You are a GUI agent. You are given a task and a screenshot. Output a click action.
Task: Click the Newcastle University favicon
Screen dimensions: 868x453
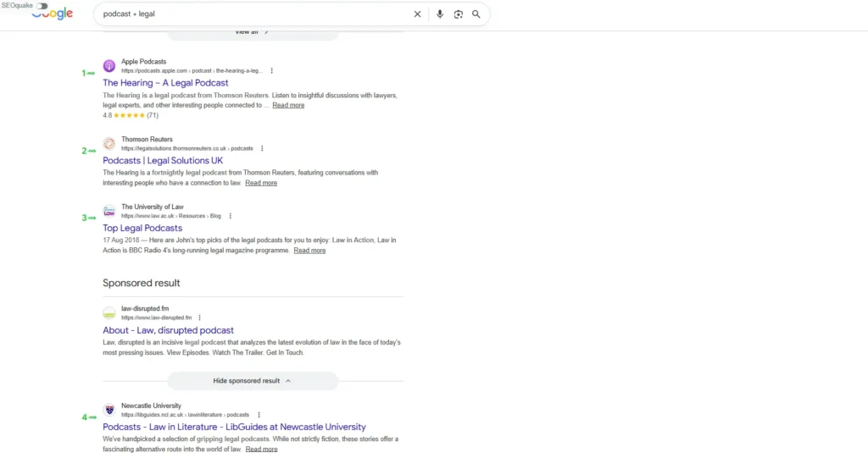109,410
